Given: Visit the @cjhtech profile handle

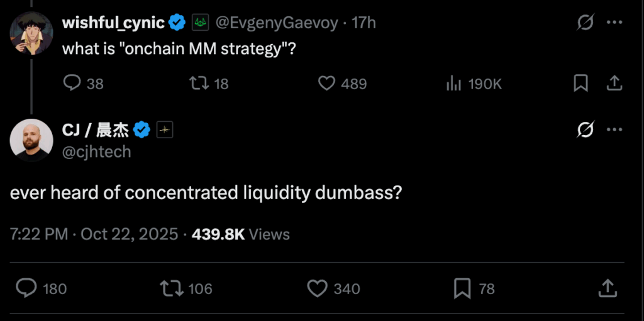Looking at the screenshot, I should (97, 151).
